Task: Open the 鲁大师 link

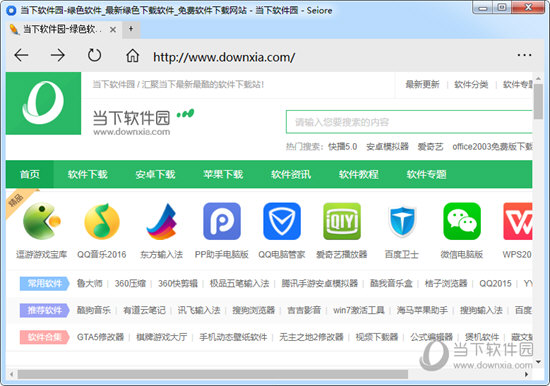Action: (x=90, y=283)
